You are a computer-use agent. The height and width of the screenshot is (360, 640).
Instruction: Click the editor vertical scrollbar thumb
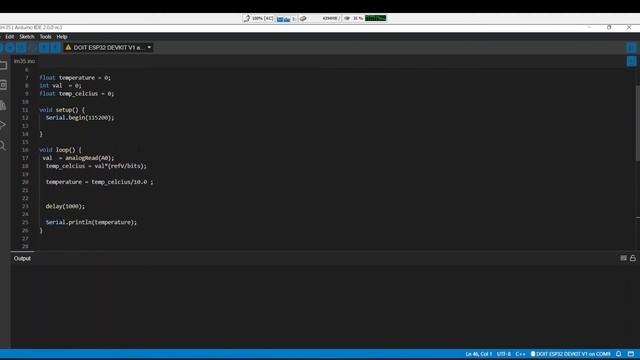(638, 123)
